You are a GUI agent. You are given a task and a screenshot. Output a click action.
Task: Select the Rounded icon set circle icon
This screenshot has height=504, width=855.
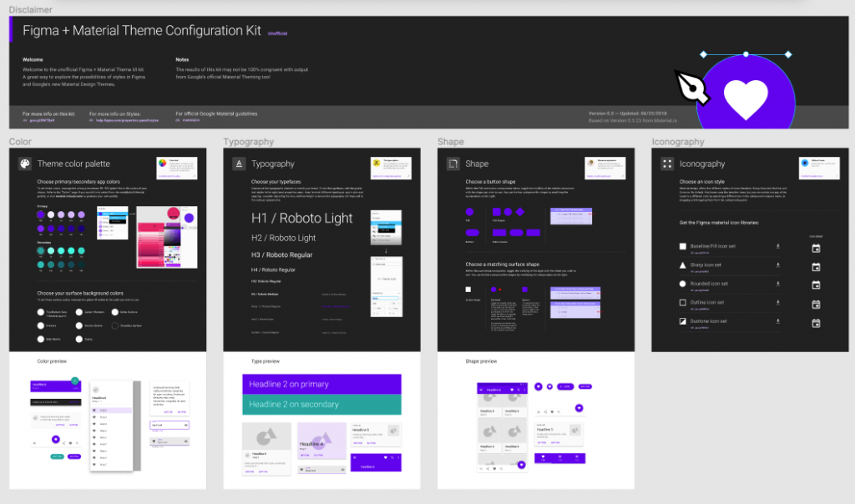coord(682,284)
